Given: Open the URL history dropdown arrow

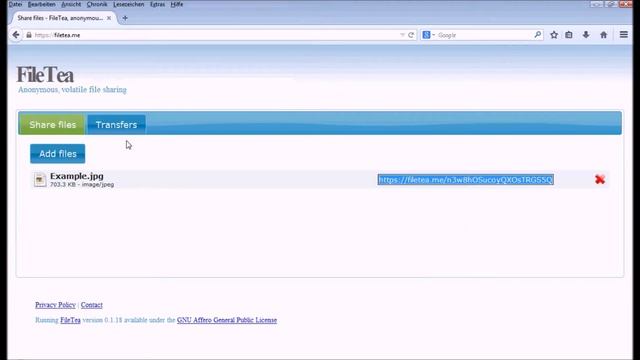Looking at the screenshot, I should coord(402,35).
